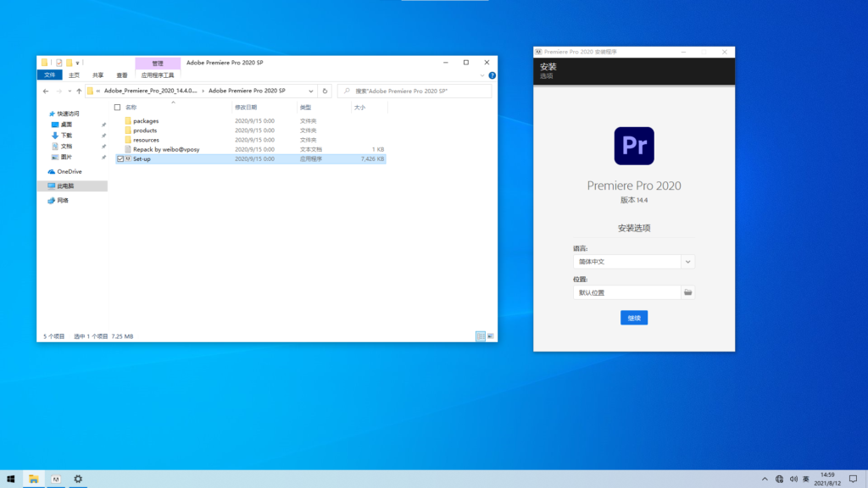The height and width of the screenshot is (488, 868).
Task: Sort files by 大小 column header
Action: 359,108
